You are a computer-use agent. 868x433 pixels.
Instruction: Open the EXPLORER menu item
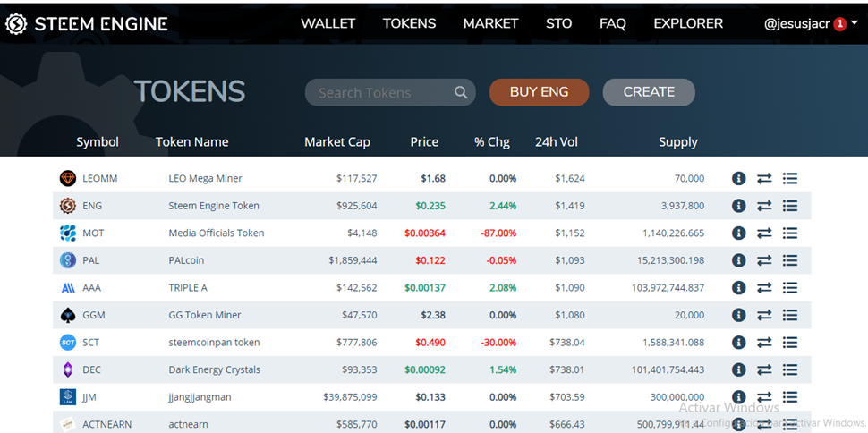click(688, 24)
